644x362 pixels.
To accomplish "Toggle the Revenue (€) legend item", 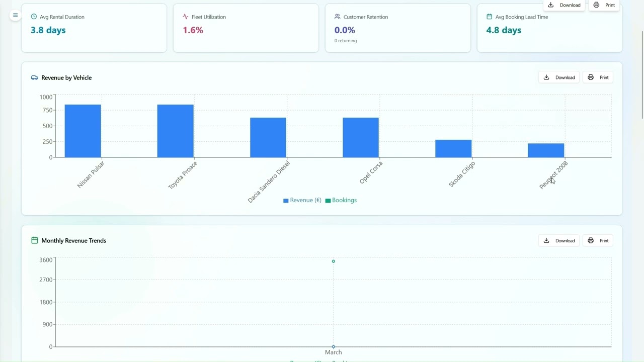I will (302, 200).
